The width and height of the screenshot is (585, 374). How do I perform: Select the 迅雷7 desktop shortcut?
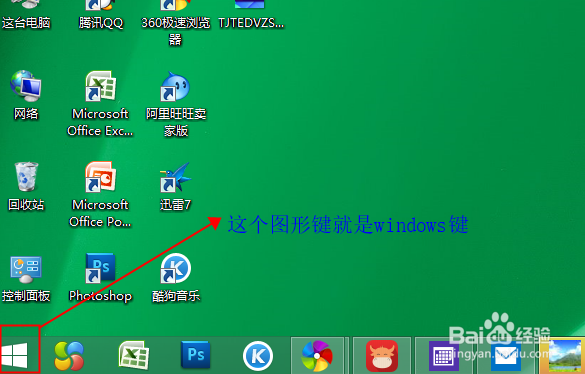175,186
